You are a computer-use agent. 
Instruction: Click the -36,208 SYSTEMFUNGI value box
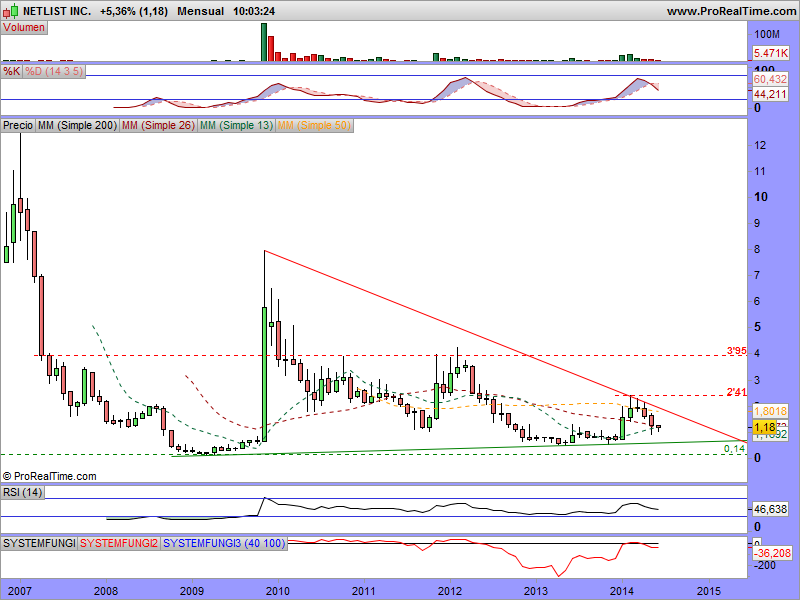pyautogui.click(x=772, y=553)
